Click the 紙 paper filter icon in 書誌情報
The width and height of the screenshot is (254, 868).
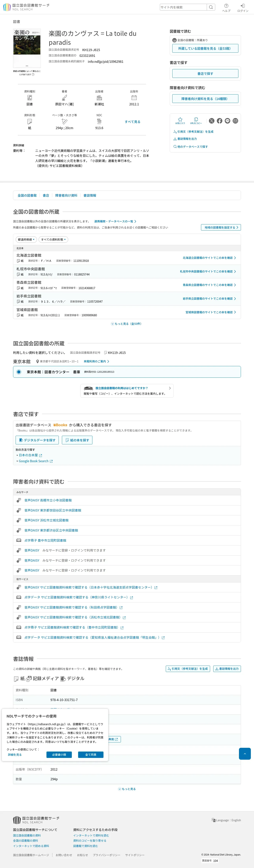16,679
